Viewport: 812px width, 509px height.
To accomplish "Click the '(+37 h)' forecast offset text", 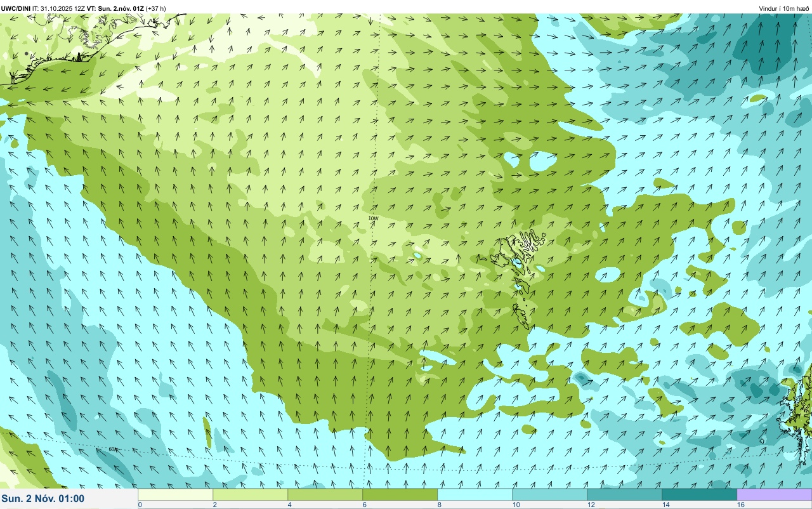I will [156, 8].
